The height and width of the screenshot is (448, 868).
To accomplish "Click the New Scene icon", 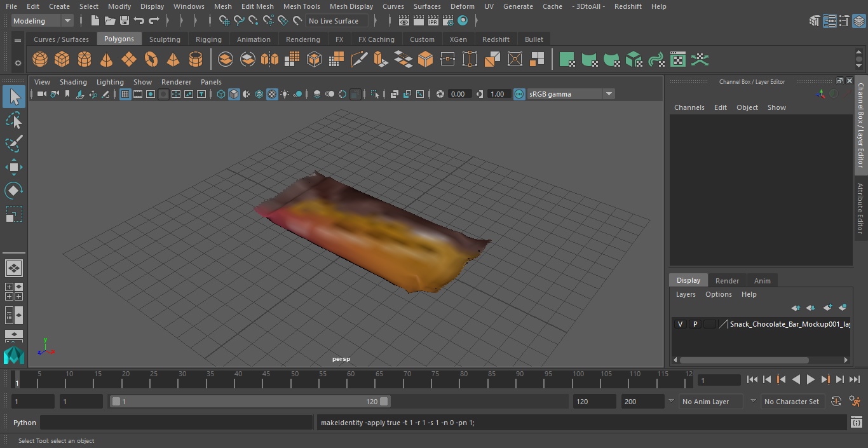I will click(95, 21).
